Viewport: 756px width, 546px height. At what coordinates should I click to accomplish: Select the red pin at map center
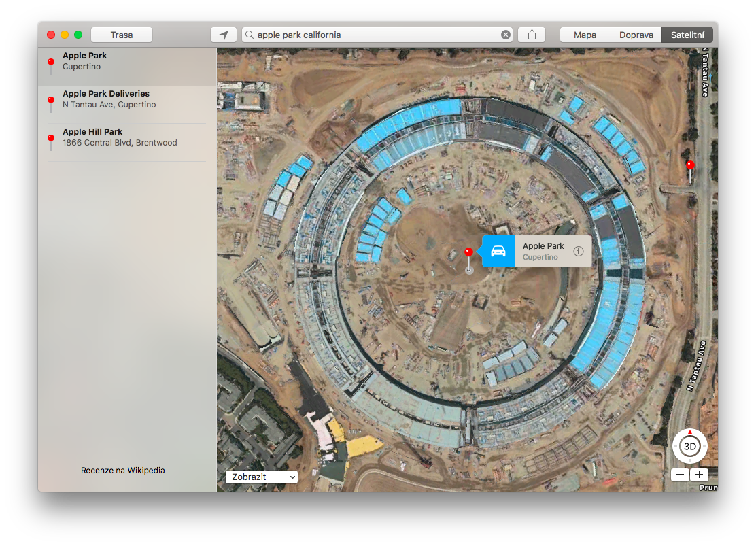pyautogui.click(x=468, y=252)
